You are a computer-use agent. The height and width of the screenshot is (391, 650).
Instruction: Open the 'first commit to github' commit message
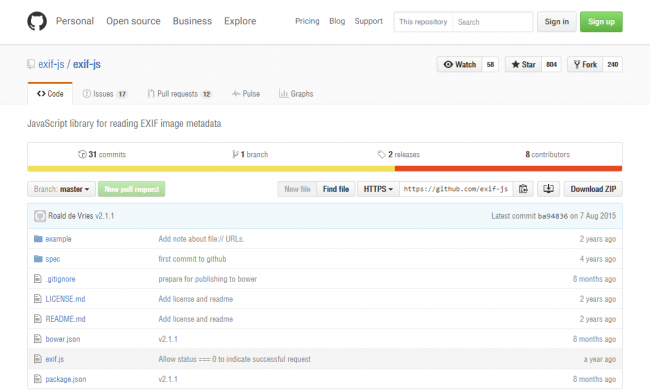(192, 259)
